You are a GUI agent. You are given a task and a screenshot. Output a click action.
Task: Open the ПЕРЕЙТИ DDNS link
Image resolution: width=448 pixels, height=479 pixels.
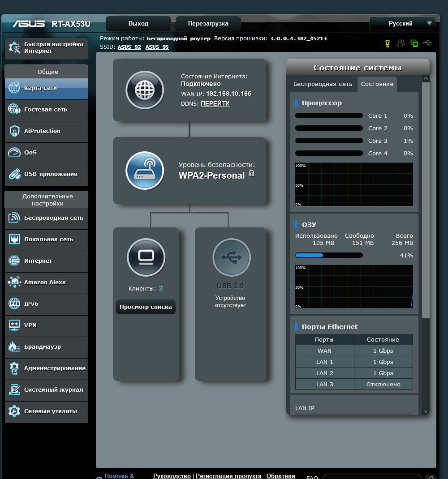coord(215,103)
